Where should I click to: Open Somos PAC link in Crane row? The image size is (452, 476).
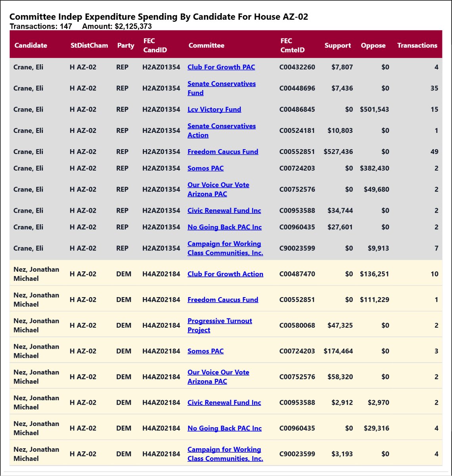click(x=205, y=168)
